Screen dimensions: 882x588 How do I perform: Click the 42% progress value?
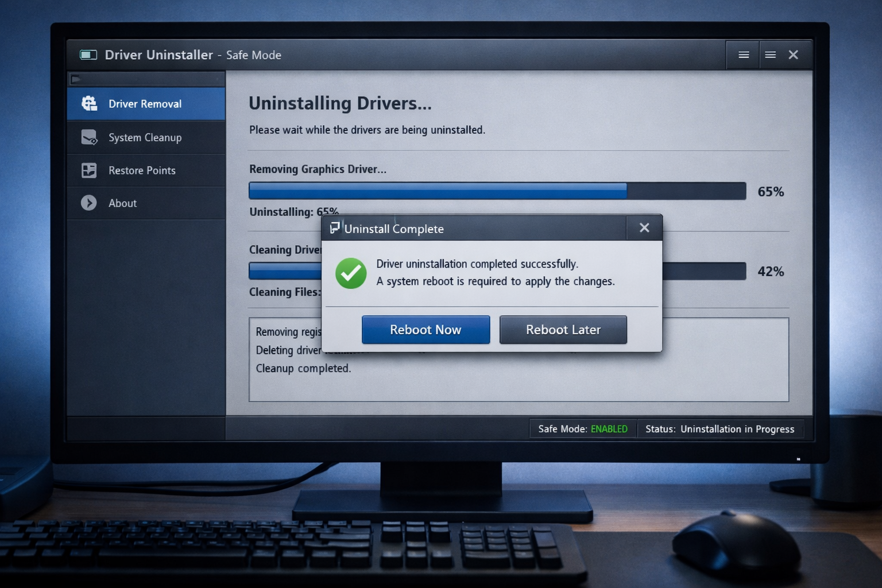click(771, 272)
